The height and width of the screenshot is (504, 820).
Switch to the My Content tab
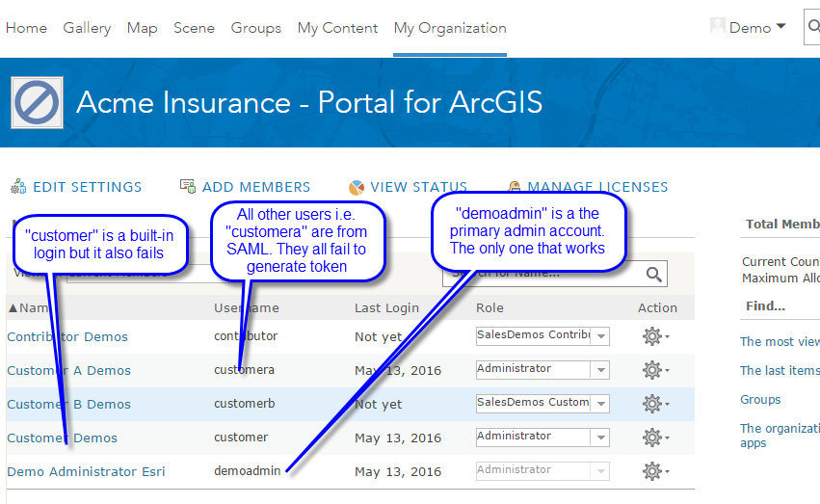[x=337, y=28]
